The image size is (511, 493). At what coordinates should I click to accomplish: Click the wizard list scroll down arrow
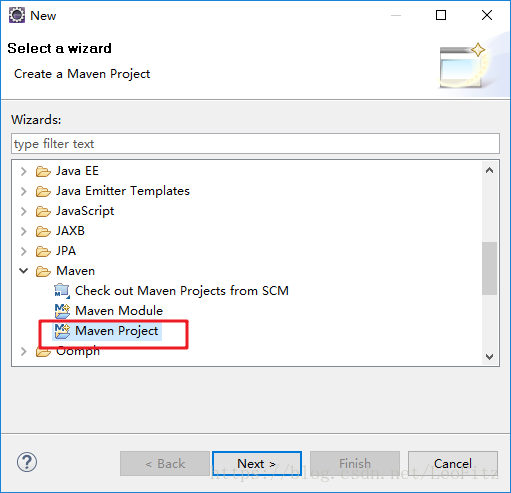pyautogui.click(x=489, y=357)
